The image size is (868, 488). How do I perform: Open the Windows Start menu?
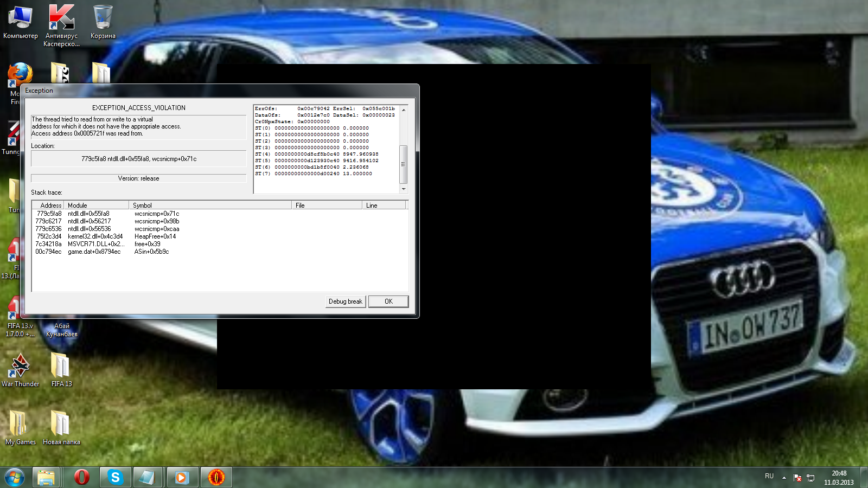[x=15, y=477]
